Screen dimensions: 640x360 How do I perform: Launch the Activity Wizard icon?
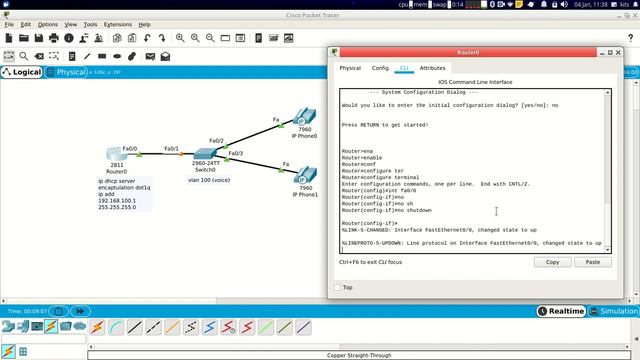click(84, 38)
